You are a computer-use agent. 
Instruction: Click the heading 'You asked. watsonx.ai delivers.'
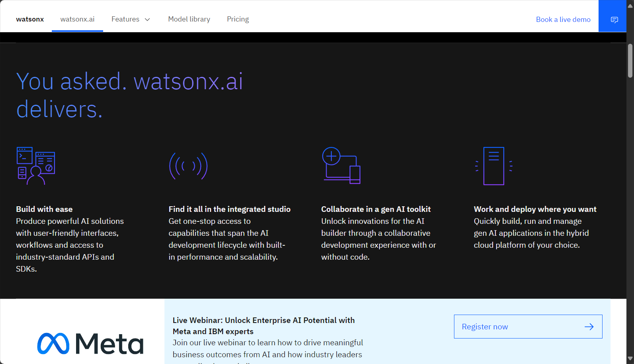[129, 95]
